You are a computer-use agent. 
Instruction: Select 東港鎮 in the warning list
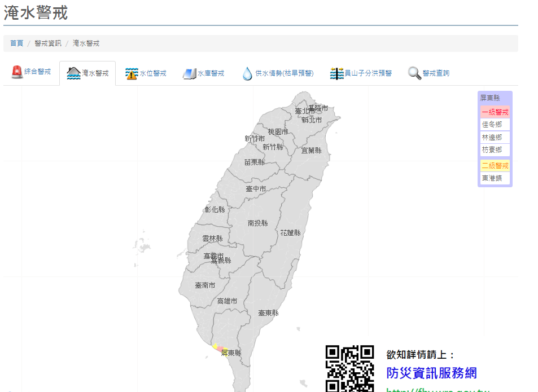coord(495,178)
